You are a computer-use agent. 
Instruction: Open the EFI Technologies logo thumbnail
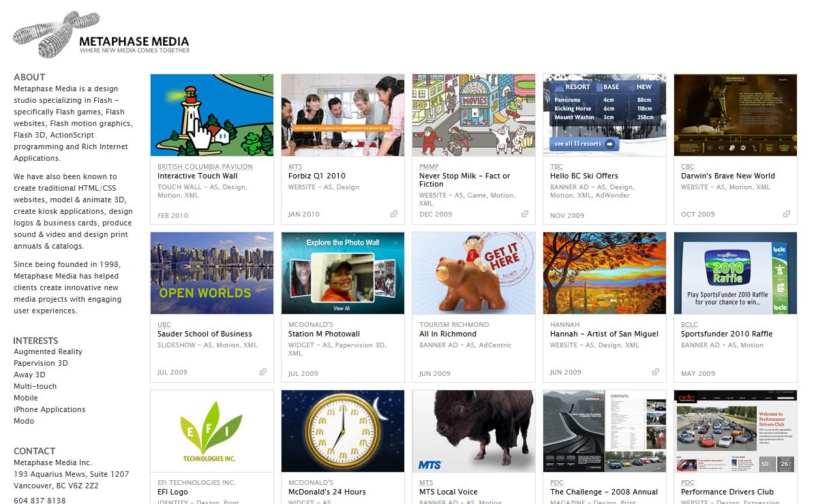pyautogui.click(x=212, y=431)
